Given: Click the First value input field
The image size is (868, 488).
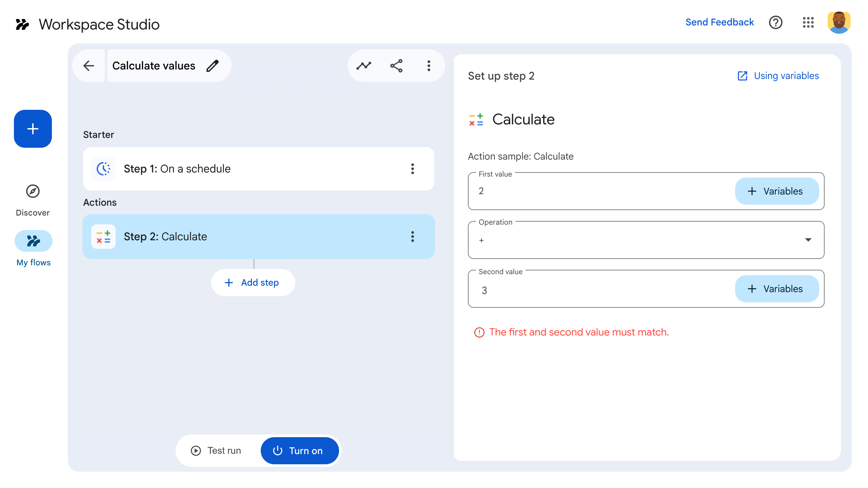Looking at the screenshot, I should (x=576, y=191).
